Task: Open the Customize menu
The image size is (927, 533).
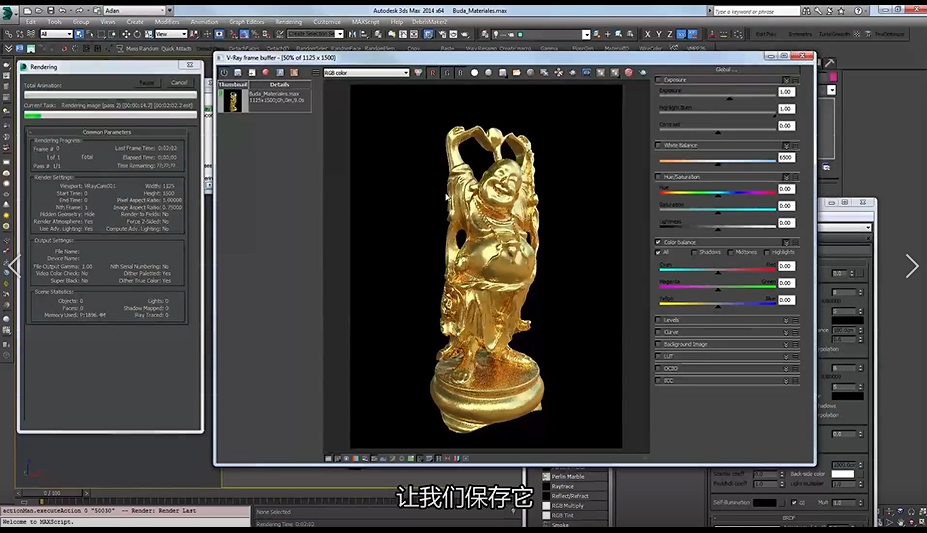Action: [327, 22]
